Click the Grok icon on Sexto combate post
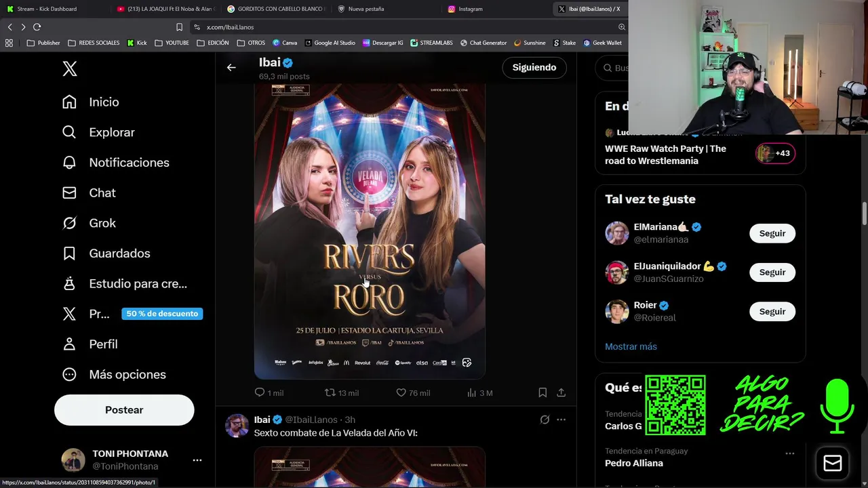The height and width of the screenshot is (488, 868). pyautogui.click(x=545, y=420)
